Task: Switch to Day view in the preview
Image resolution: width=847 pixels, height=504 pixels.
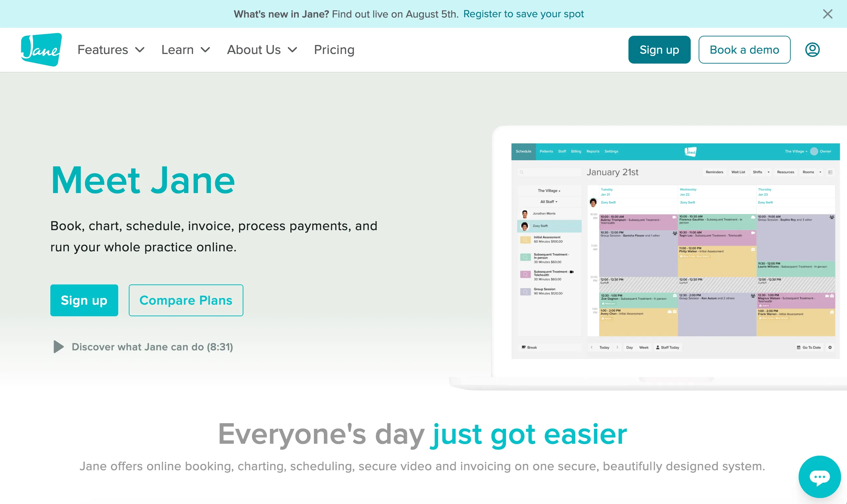Action: pyautogui.click(x=629, y=347)
